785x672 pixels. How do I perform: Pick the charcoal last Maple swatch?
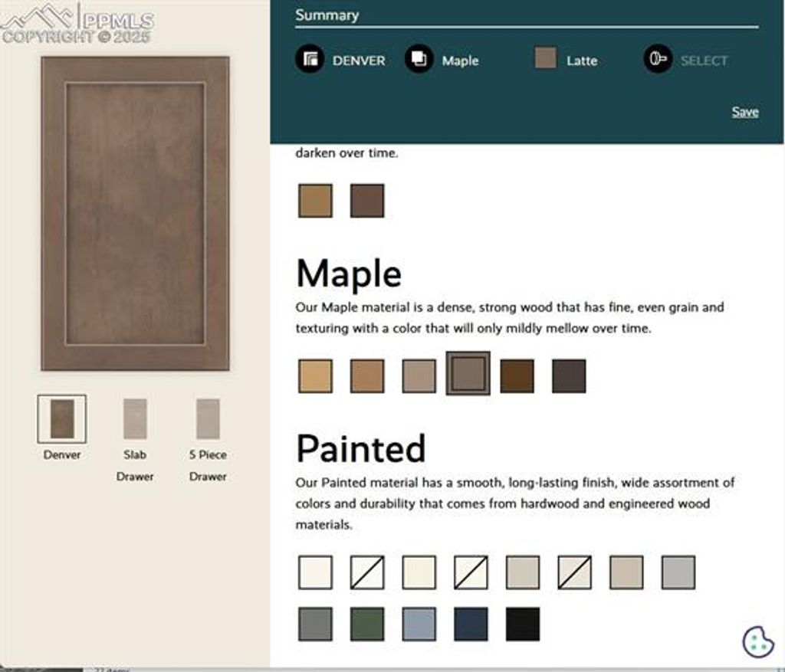tap(569, 376)
